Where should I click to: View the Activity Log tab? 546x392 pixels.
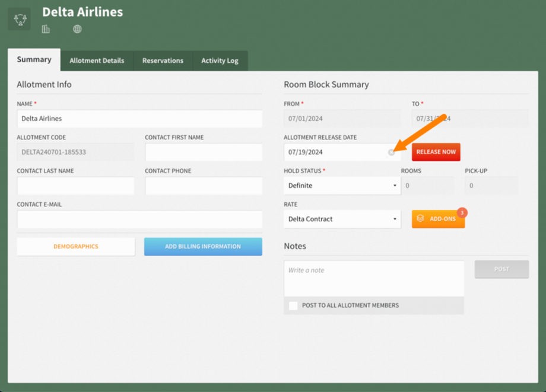click(220, 60)
